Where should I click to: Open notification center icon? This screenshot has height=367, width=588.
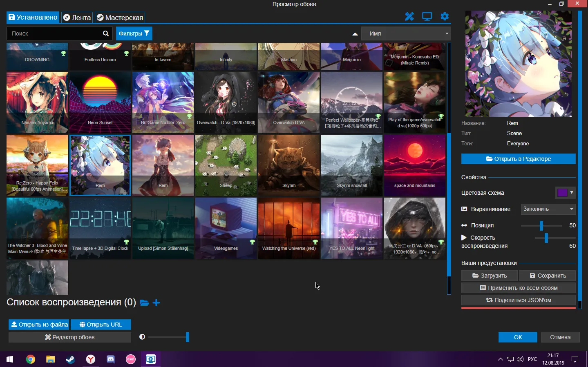click(x=575, y=359)
